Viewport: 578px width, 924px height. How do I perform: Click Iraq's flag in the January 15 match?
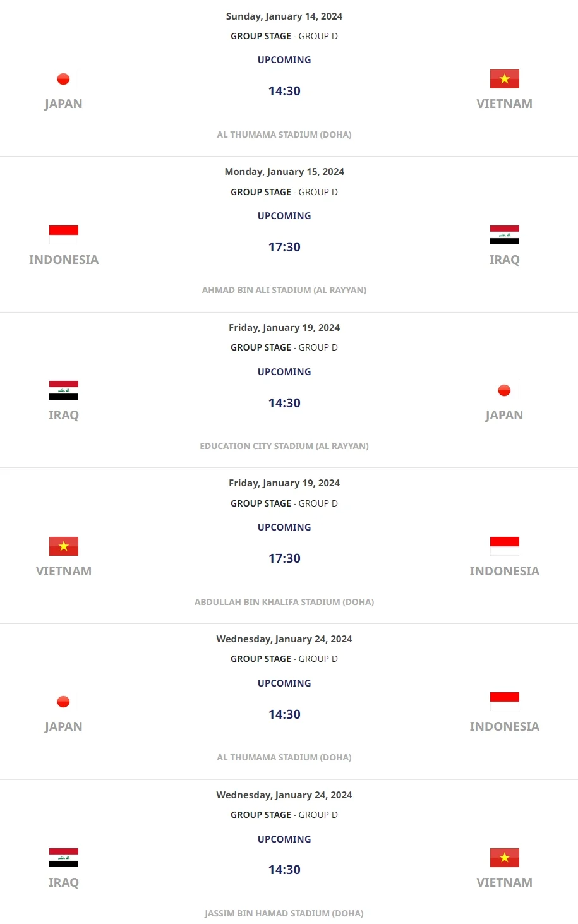pos(504,234)
